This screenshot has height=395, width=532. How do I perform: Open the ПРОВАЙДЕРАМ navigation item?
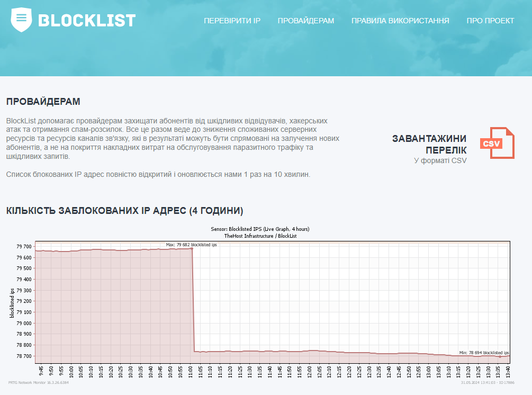[305, 21]
